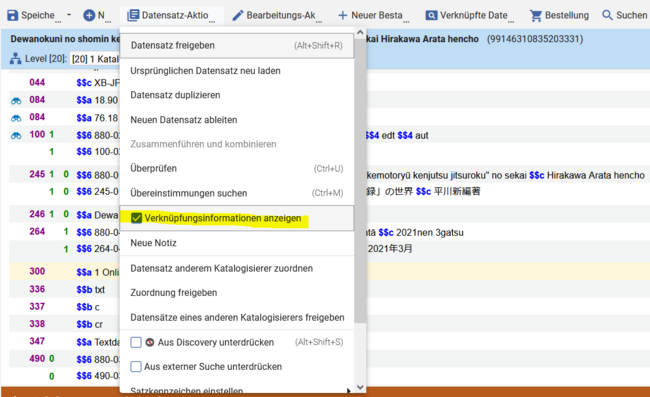Click field tag 347

[x=37, y=341]
